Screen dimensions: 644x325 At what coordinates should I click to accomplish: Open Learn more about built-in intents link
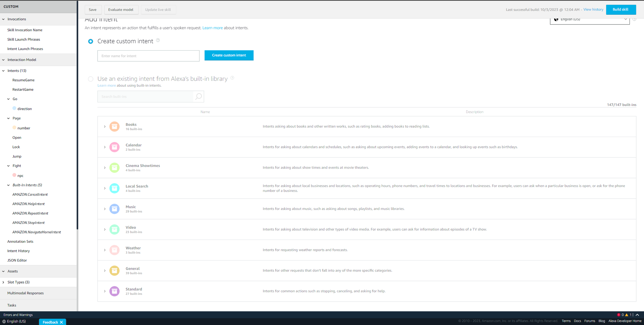tap(107, 85)
